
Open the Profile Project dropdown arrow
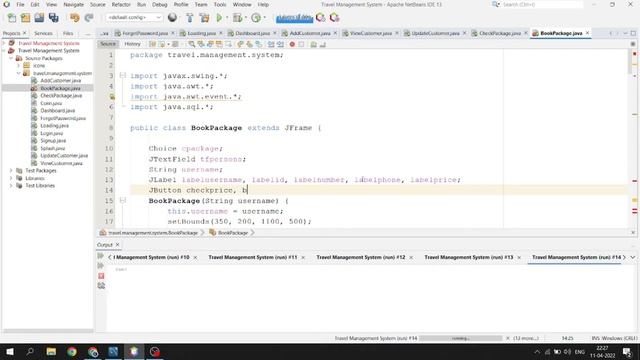coord(264,18)
